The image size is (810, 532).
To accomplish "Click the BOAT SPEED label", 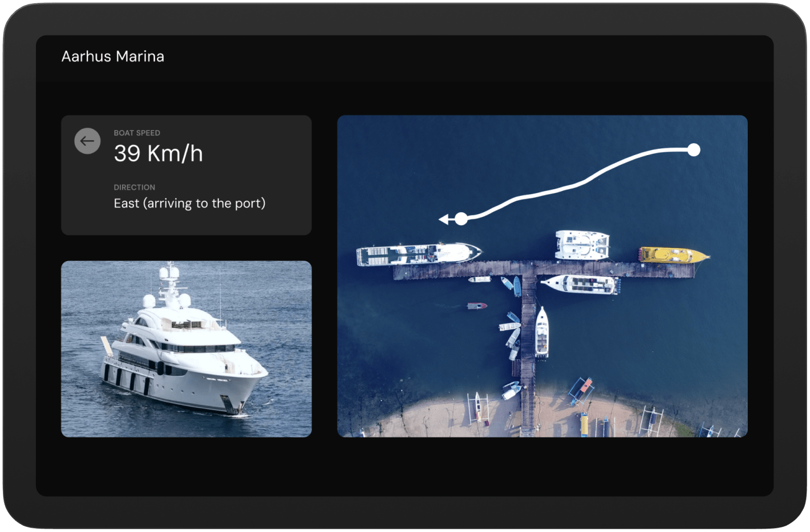I will tap(137, 133).
